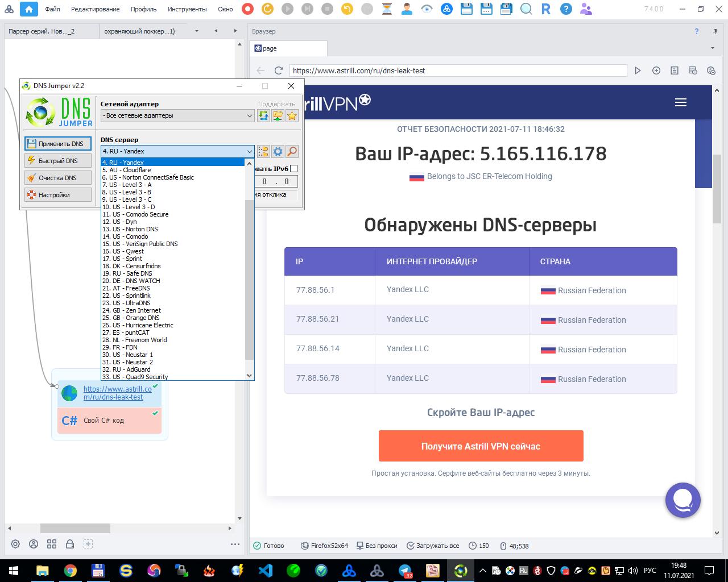Open Astrill hamburger menu
The image size is (728, 582).
[x=681, y=102]
